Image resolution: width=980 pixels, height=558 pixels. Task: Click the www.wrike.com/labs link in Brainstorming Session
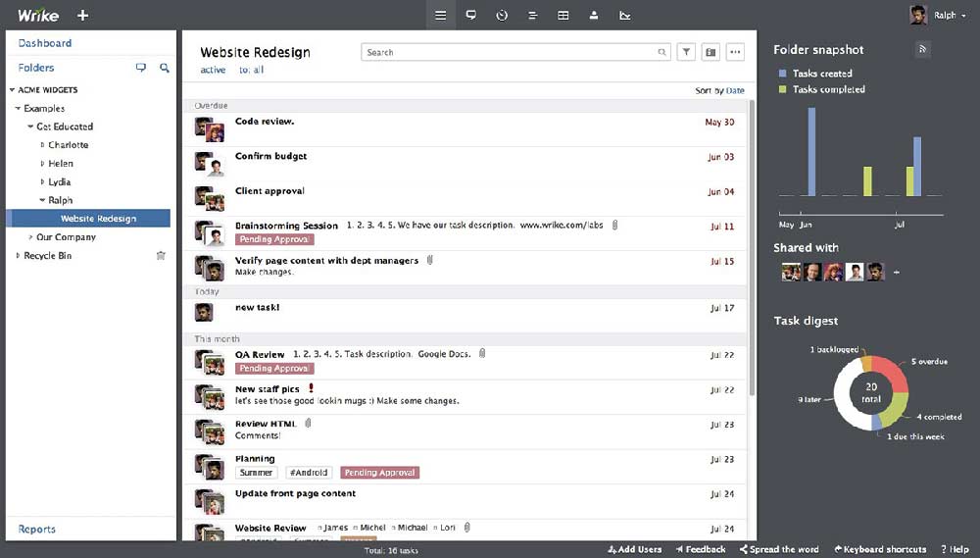click(x=562, y=226)
